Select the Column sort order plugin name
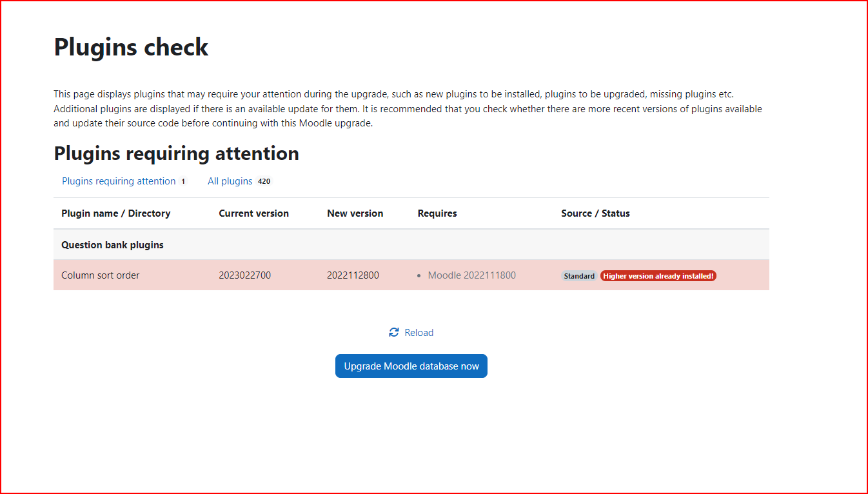This screenshot has height=494, width=868. click(101, 275)
